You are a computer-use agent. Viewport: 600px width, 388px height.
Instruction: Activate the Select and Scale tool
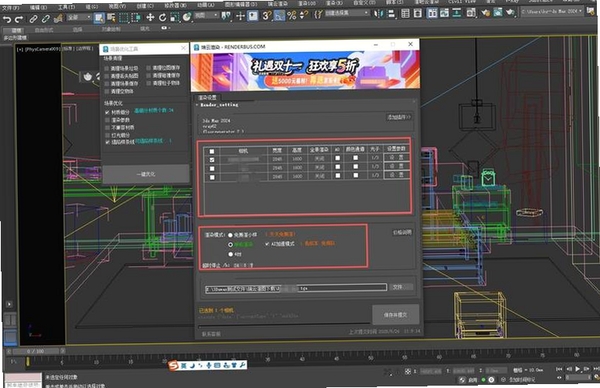[174, 17]
